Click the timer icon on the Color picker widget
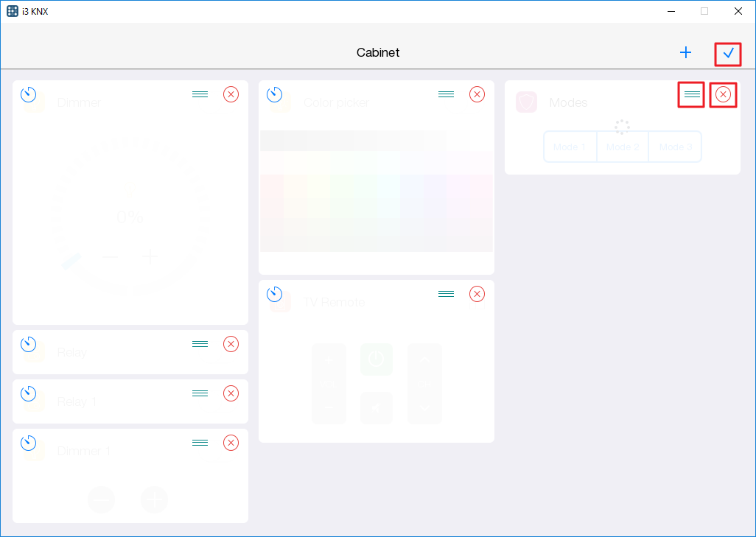This screenshot has height=537, width=756. 275,94
